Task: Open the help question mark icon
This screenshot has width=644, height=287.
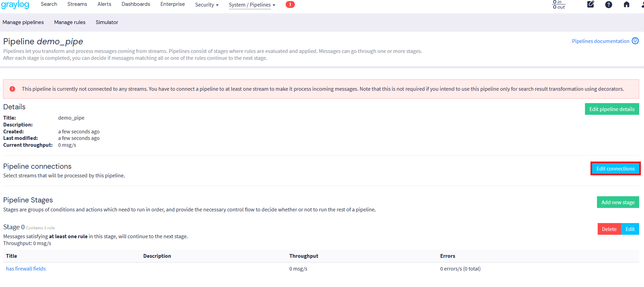Action: pos(608,4)
